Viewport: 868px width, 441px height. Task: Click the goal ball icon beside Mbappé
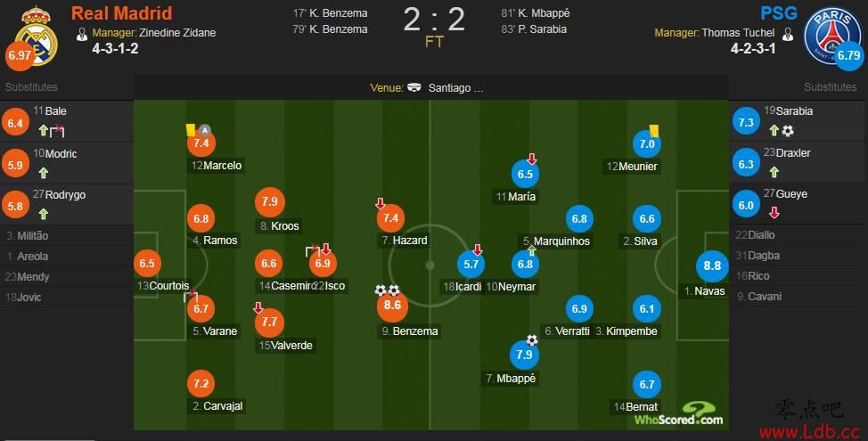tap(532, 339)
